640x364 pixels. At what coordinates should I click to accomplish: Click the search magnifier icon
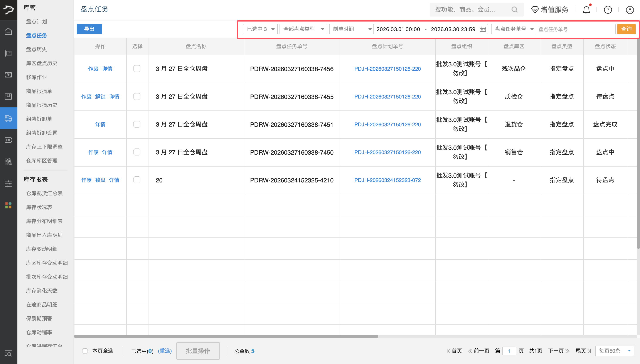(x=514, y=10)
